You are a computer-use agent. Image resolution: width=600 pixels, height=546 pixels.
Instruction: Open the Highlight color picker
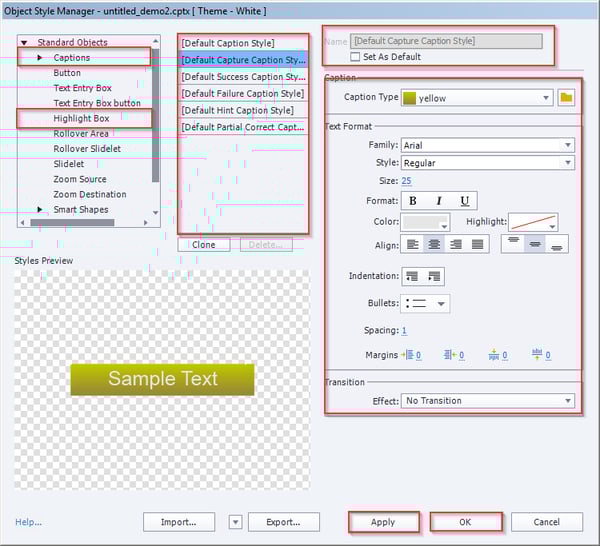point(533,222)
